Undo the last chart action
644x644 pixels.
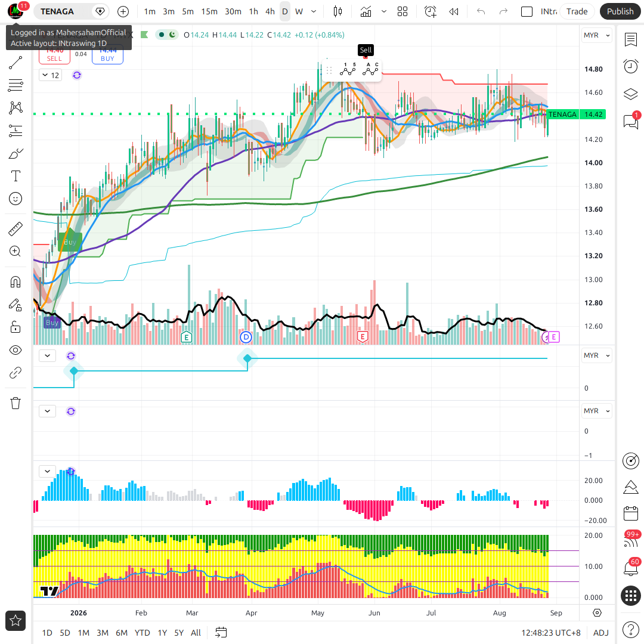click(x=481, y=11)
